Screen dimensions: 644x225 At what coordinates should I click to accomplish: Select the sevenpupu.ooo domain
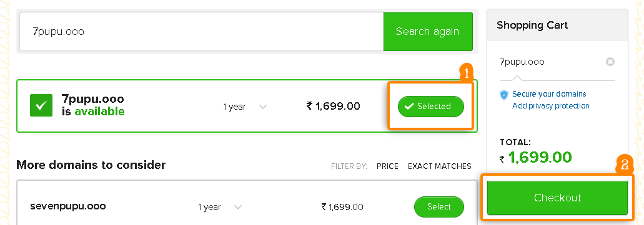coord(438,207)
